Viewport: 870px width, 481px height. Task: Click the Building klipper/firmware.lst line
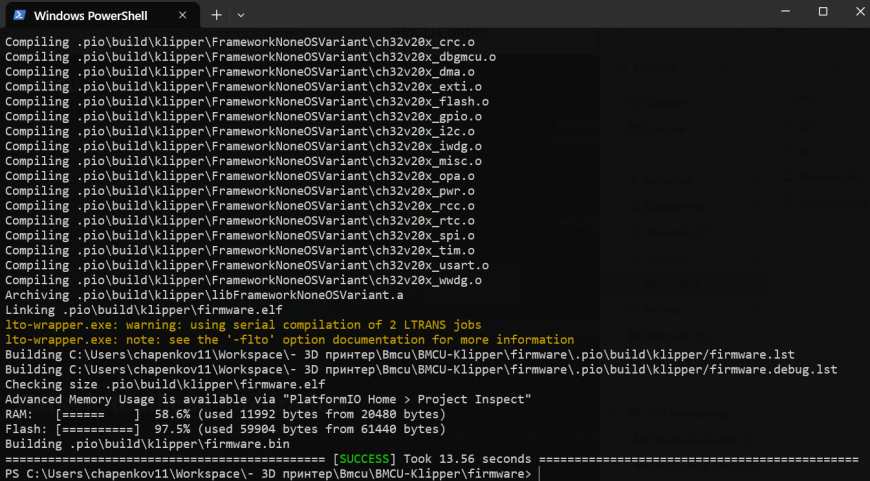[x=399, y=355]
